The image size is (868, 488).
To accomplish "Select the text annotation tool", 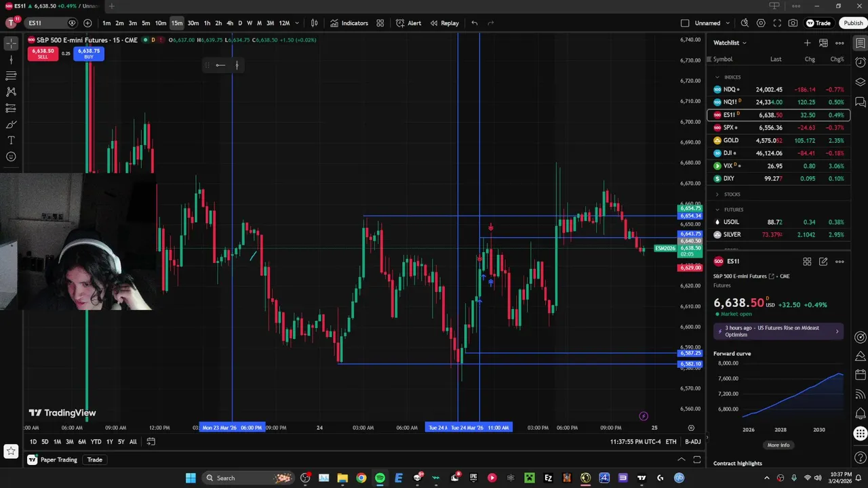I will tap(11, 140).
